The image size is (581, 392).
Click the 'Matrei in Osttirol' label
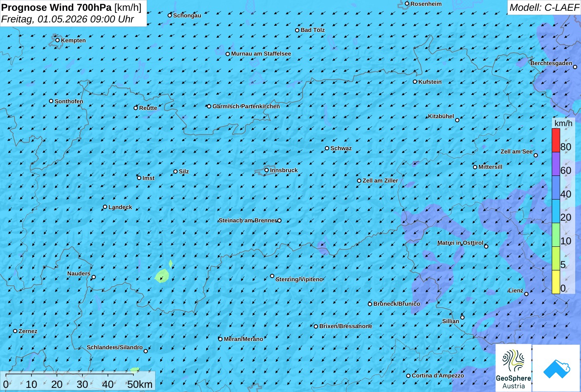point(460,243)
